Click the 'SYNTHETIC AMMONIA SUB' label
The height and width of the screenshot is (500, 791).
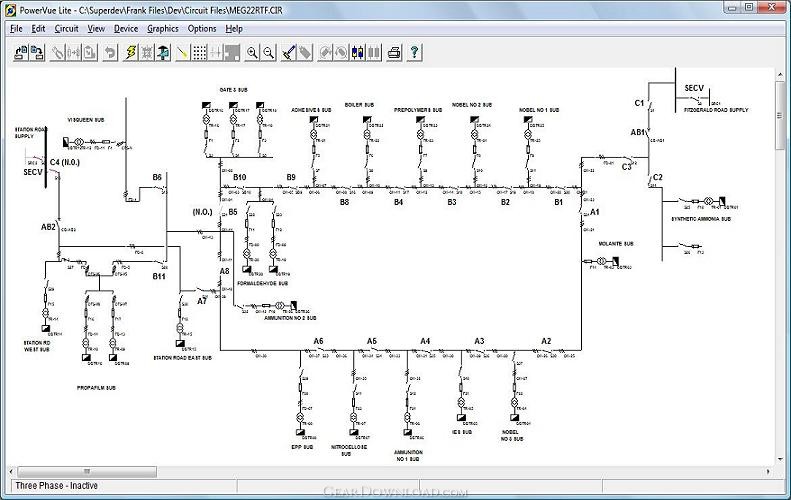coord(701,219)
